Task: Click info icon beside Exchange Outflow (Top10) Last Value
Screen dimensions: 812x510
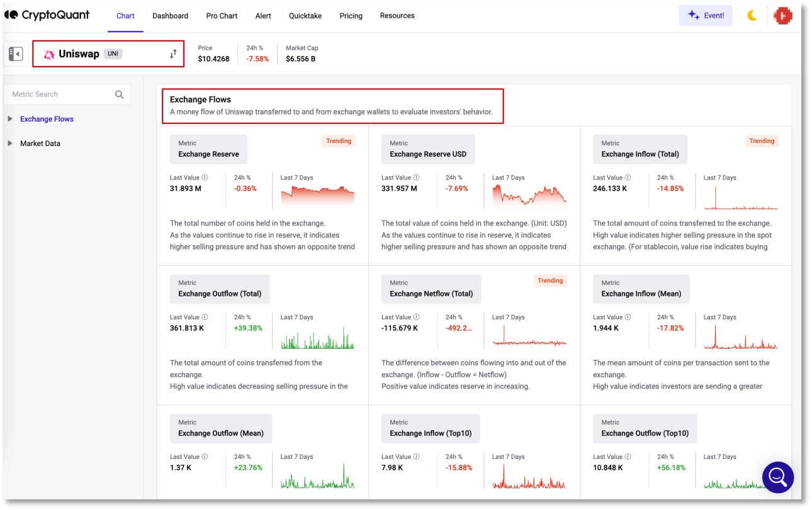Action: click(628, 457)
